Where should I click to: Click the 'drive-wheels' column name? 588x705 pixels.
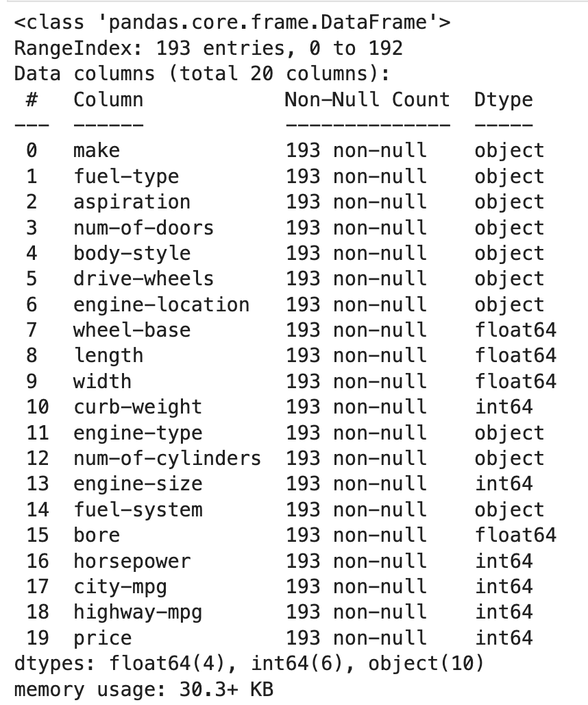[x=143, y=278]
